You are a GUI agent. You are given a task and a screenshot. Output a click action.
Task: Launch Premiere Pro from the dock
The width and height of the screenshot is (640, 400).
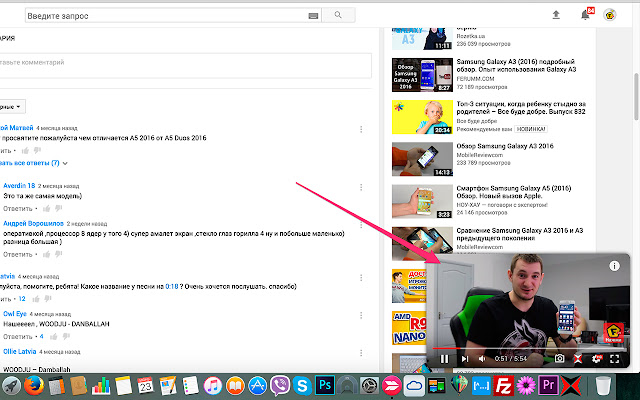tap(548, 385)
